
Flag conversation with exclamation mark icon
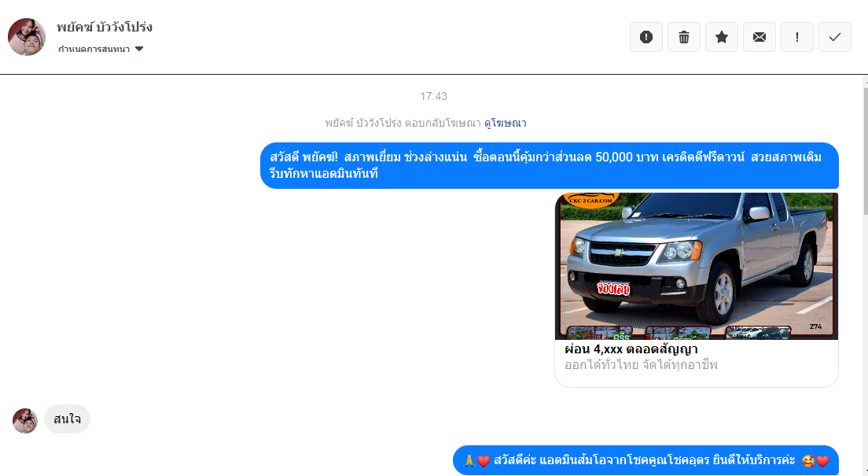796,37
